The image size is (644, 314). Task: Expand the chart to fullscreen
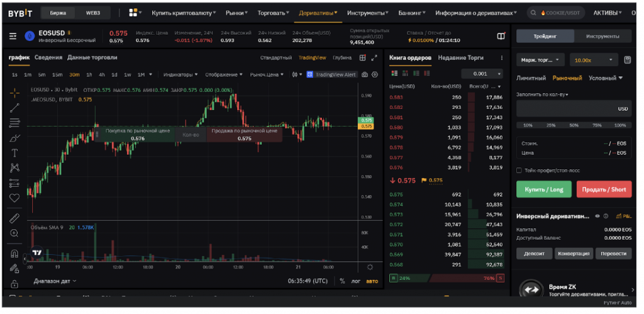(x=375, y=58)
